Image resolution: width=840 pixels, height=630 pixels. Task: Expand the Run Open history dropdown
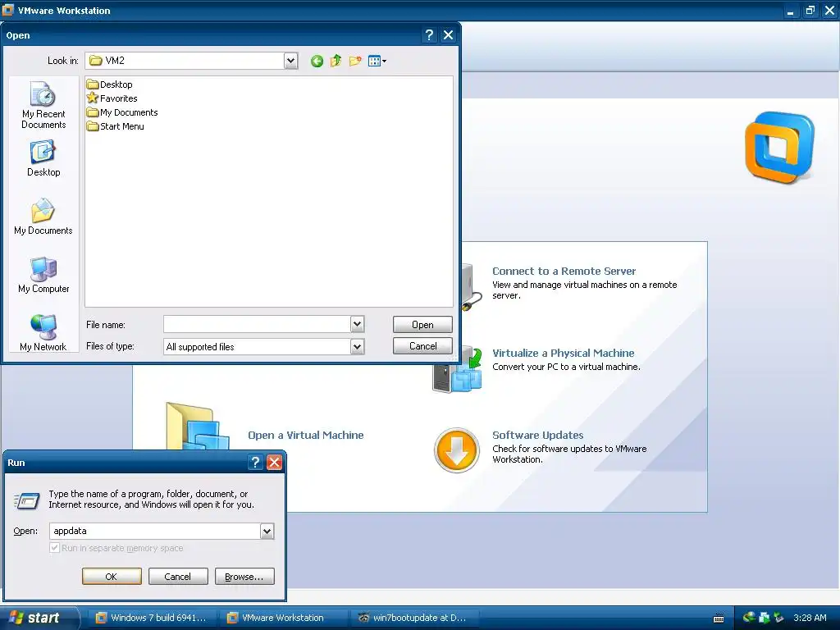point(267,531)
